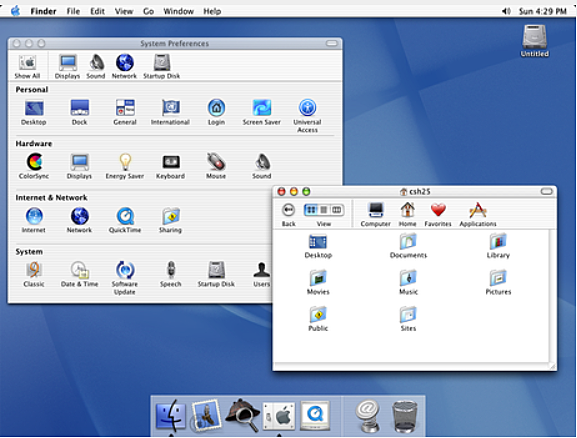Select the Sites folder in csh25 window

click(x=408, y=319)
